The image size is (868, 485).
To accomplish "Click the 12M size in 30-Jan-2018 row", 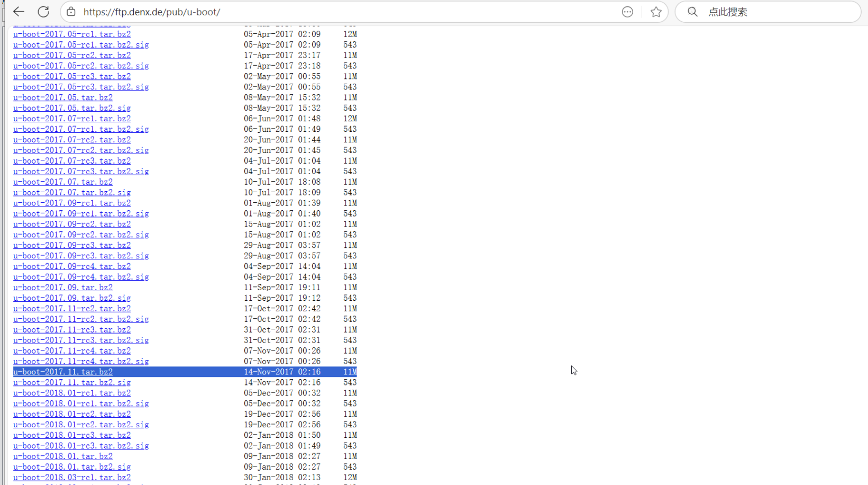I will (350, 478).
